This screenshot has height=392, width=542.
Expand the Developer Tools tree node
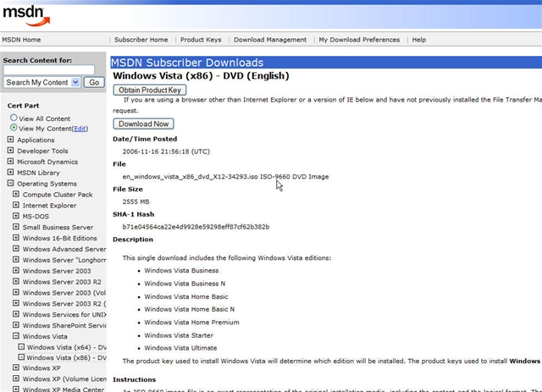click(10, 151)
